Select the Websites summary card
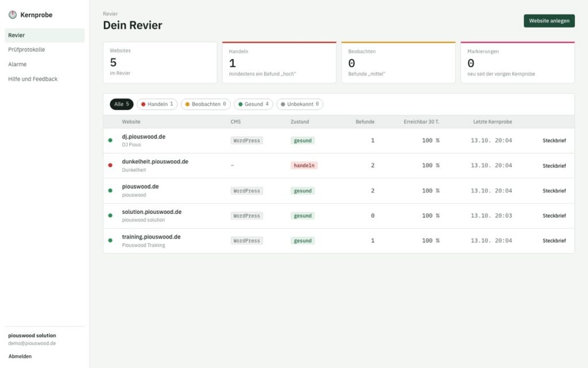The height and width of the screenshot is (368, 588). [x=160, y=62]
